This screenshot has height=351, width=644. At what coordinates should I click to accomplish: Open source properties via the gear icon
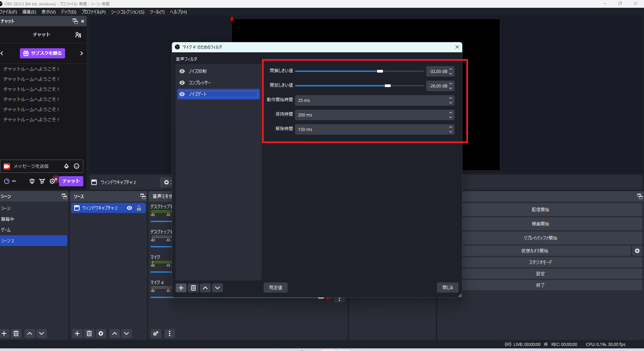(x=100, y=333)
